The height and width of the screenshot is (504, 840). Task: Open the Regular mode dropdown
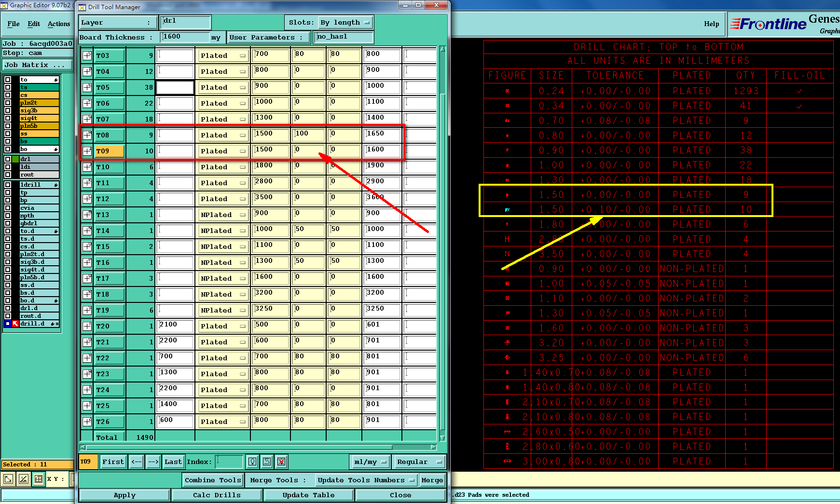(419, 462)
